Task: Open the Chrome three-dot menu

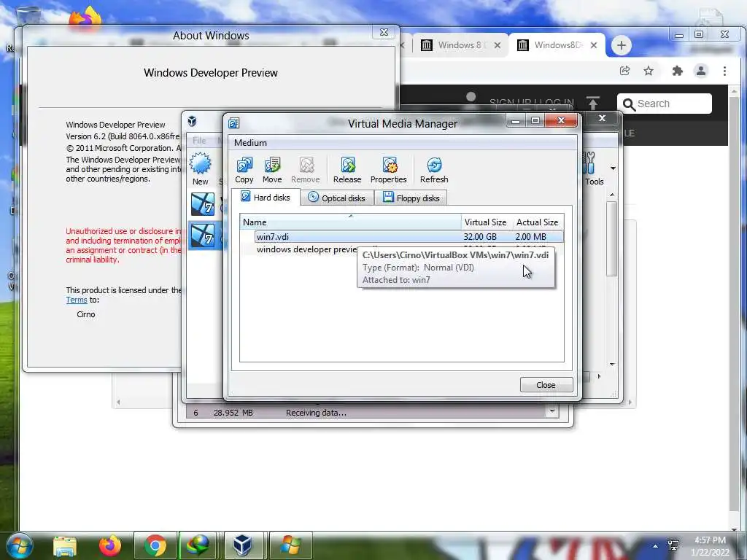Action: (x=724, y=71)
